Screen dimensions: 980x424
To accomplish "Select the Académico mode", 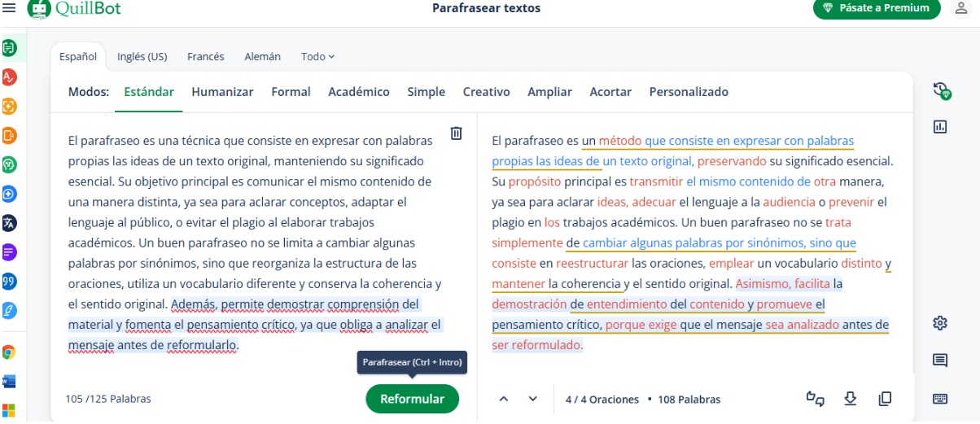I will click(358, 92).
